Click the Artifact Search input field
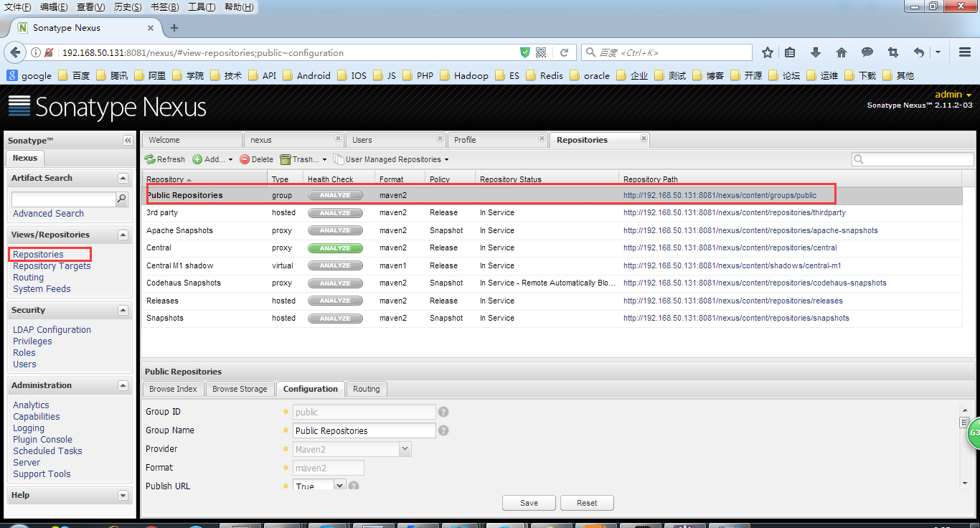This screenshot has height=528, width=980. tap(64, 199)
